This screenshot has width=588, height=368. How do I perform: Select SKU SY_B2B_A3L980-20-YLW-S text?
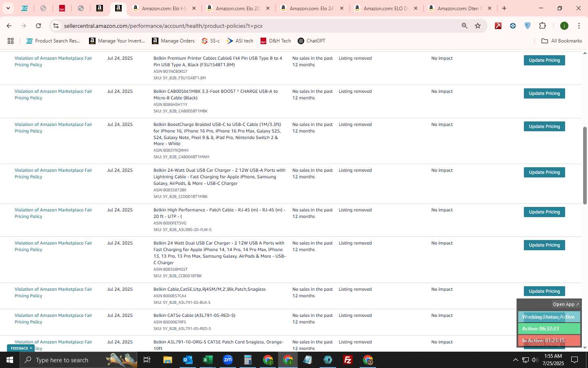183,230
